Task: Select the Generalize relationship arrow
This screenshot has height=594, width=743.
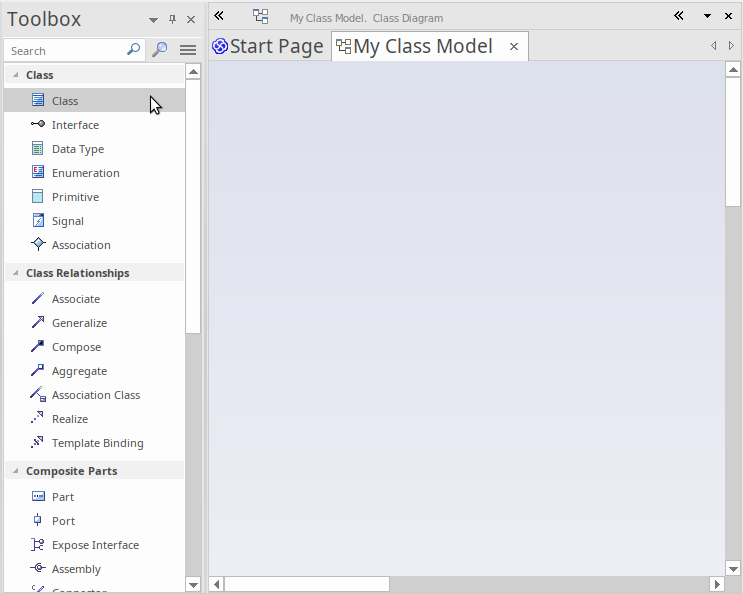Action: click(38, 323)
